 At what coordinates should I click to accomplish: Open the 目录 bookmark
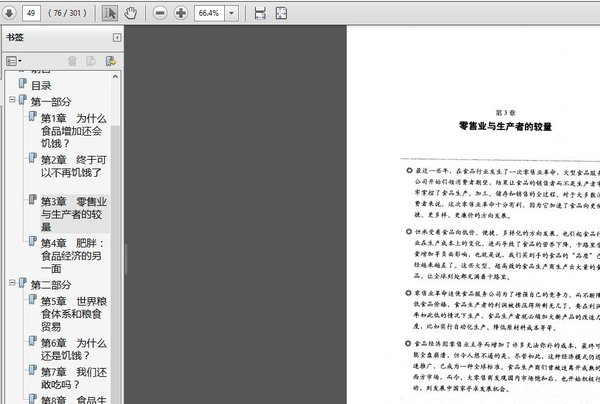pos(41,85)
